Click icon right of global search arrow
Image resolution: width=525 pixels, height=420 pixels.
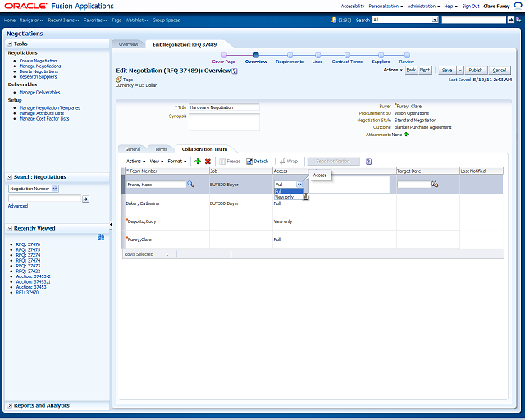518,20
